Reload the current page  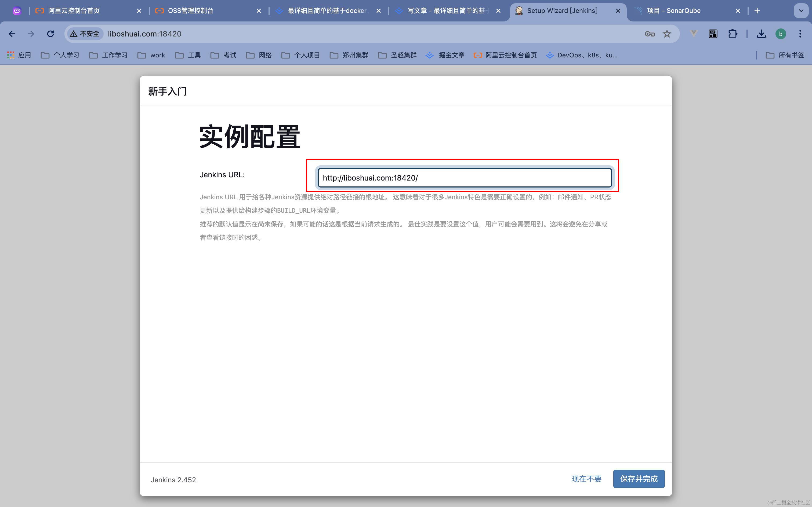click(50, 34)
